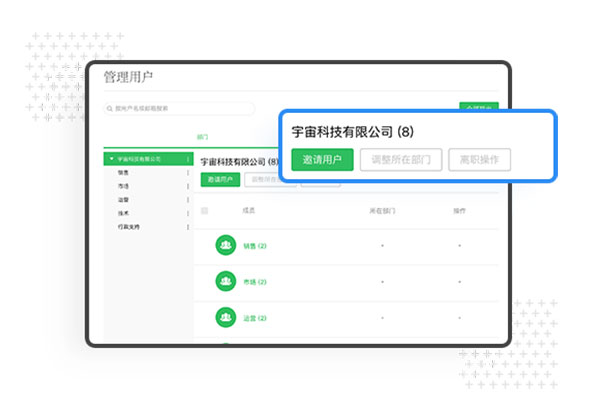Viewport: 600px width, 408px height.
Task: Click the 离职操作 button in the callout
Action: [x=480, y=160]
